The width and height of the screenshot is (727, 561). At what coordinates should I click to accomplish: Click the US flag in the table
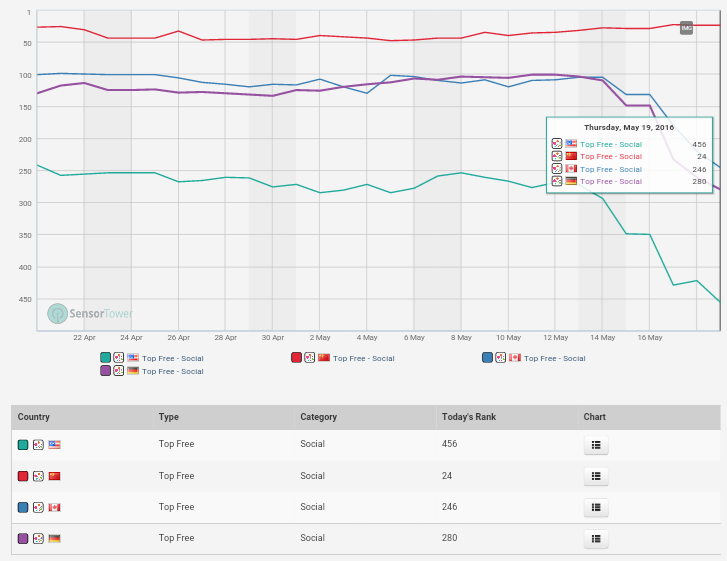(55, 444)
